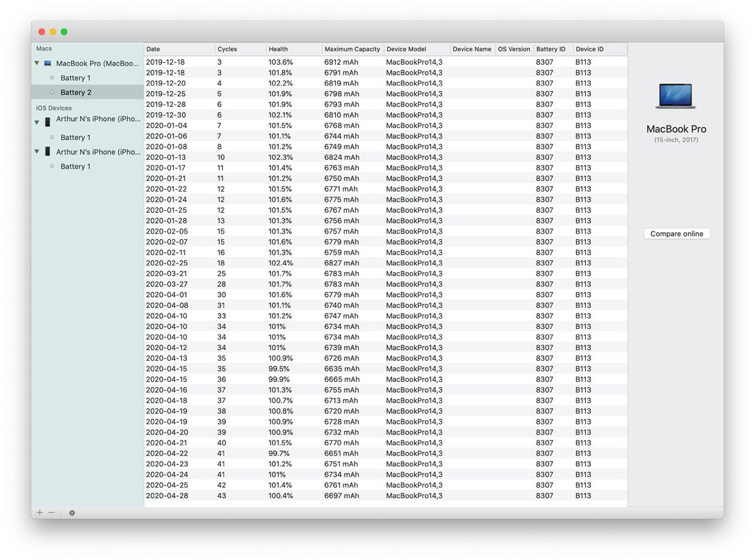Click the 2020-03-21 date cell
Viewport: 755px width, 560px height.
tap(166, 274)
